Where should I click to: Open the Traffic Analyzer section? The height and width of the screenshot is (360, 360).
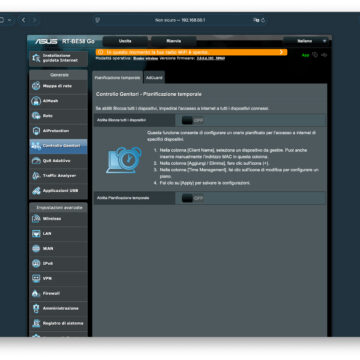point(59,176)
